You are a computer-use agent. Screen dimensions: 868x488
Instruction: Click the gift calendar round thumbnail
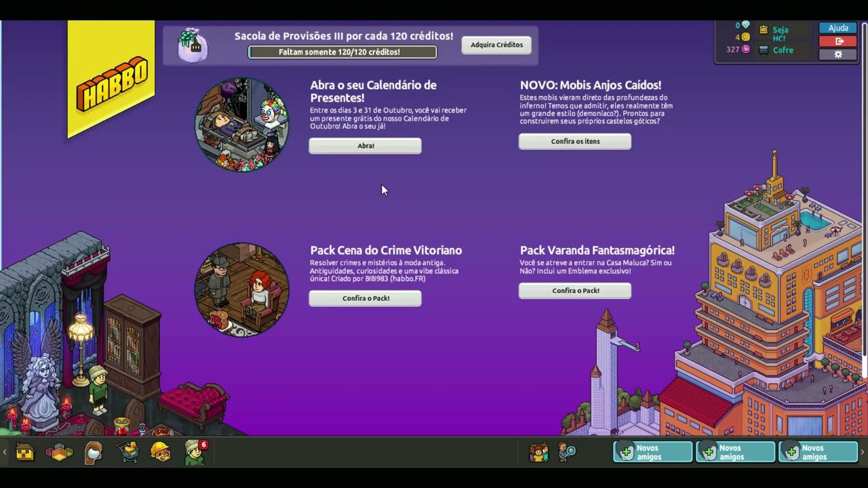[x=242, y=125]
